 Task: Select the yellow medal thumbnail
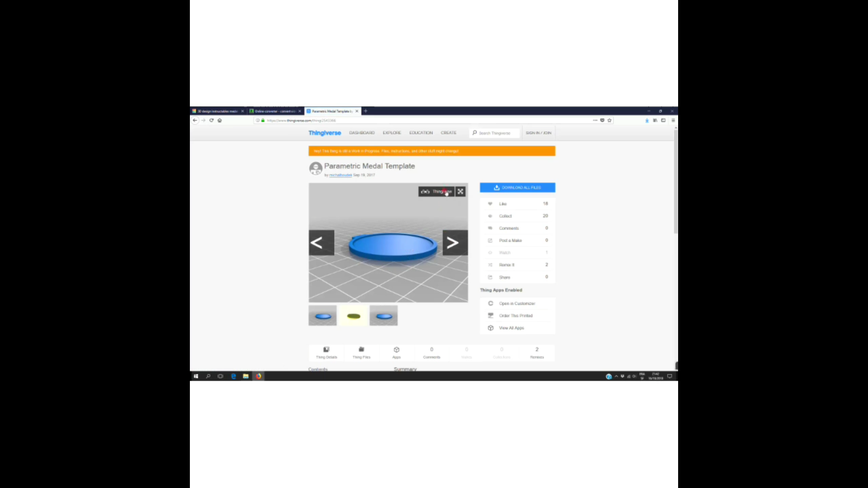coord(354,316)
